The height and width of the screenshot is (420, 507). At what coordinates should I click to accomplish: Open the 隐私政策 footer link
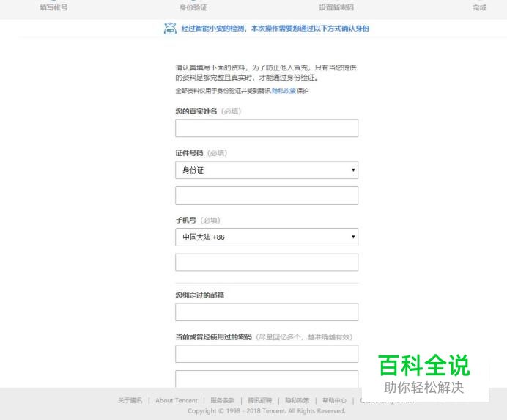click(x=297, y=400)
